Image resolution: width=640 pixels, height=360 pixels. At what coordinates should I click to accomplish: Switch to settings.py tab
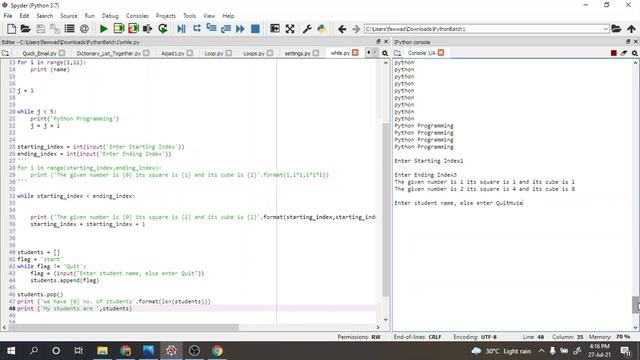point(297,53)
